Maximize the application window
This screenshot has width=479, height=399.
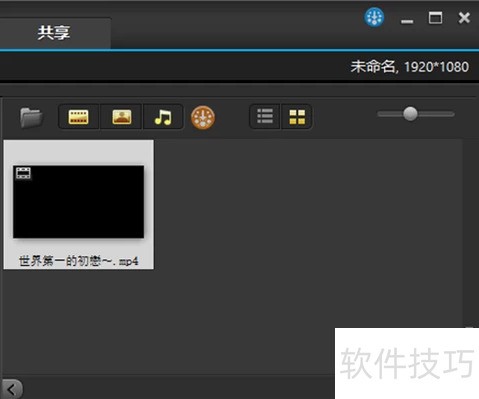(435, 18)
